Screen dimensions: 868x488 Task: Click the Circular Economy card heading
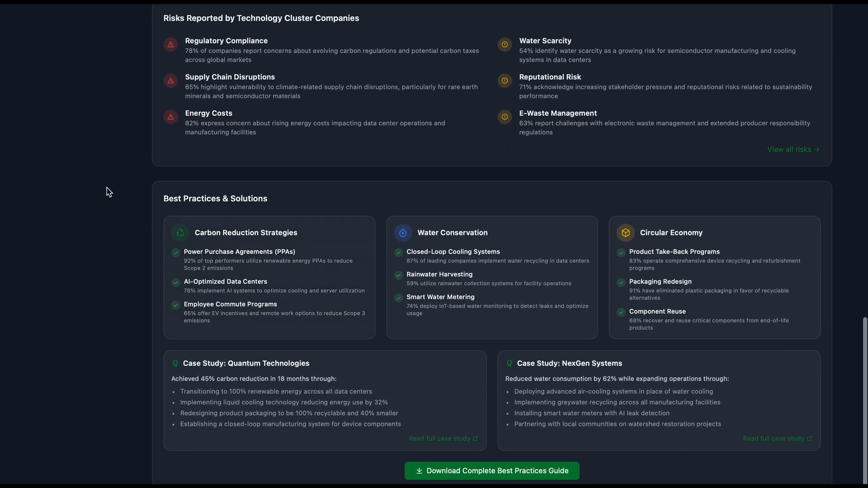coord(671,232)
